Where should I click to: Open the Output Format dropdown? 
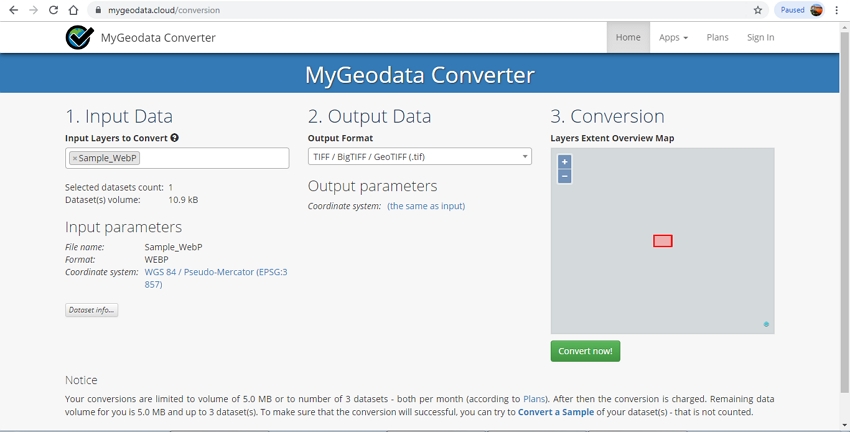420,157
